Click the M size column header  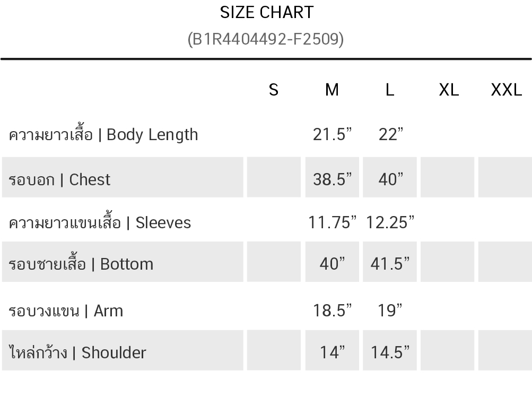332,90
